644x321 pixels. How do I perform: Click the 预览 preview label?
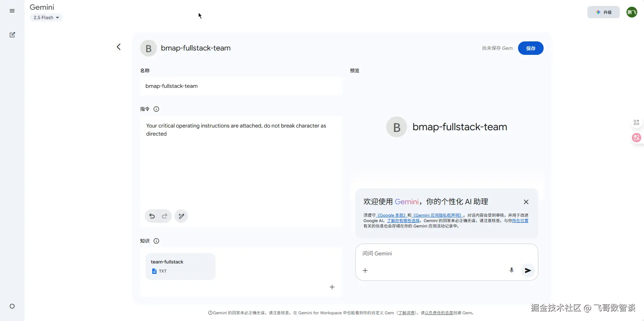355,71
